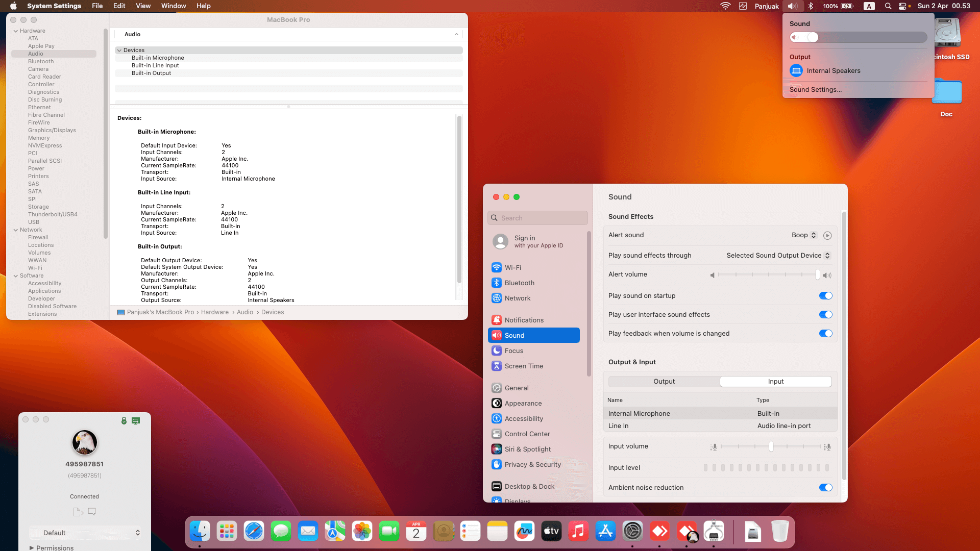Play the alert sound preview

click(x=827, y=235)
